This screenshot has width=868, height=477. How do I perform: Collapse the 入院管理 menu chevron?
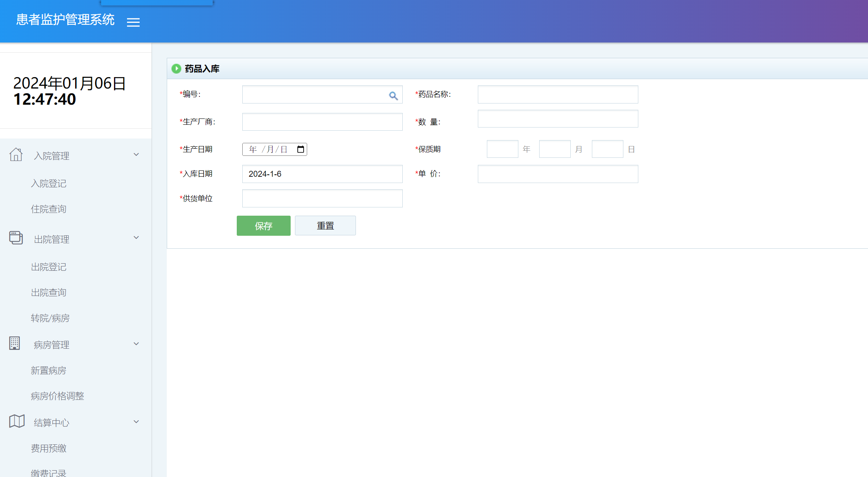pos(136,155)
